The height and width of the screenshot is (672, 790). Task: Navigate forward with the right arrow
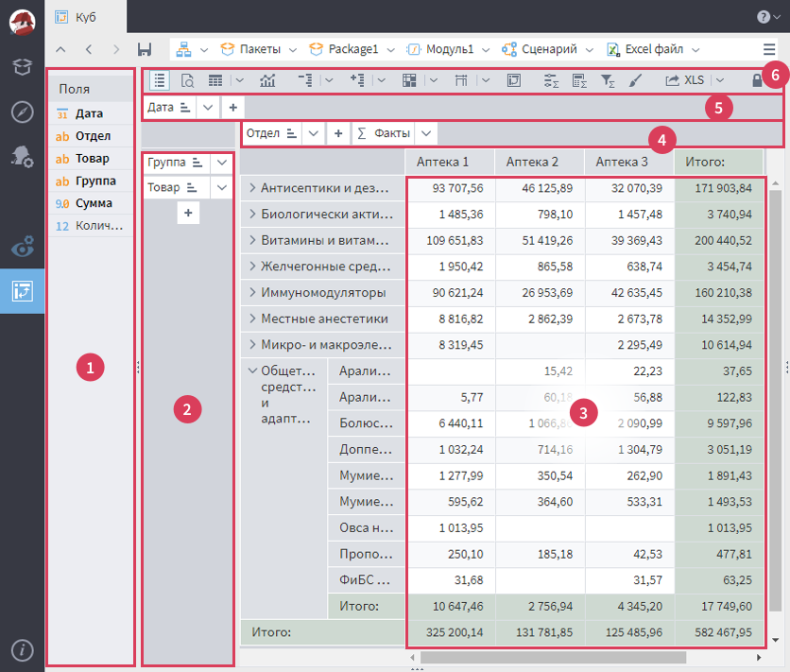(116, 49)
